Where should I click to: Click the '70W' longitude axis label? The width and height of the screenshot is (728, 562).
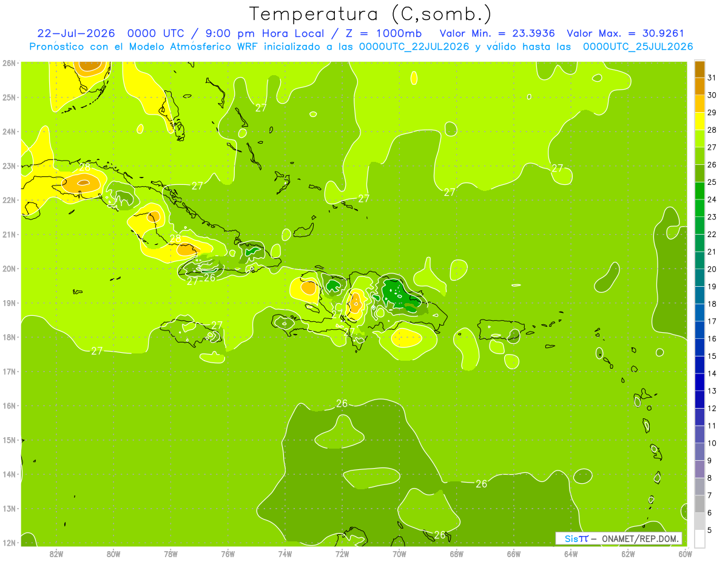coord(399,554)
